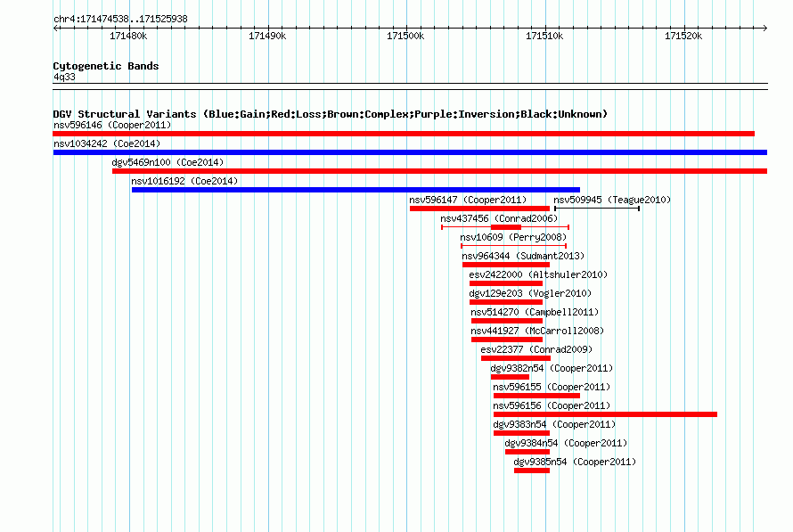Select the esv2422000 (Altshuler2010) label
This screenshot has height=532, width=793.
(x=538, y=274)
